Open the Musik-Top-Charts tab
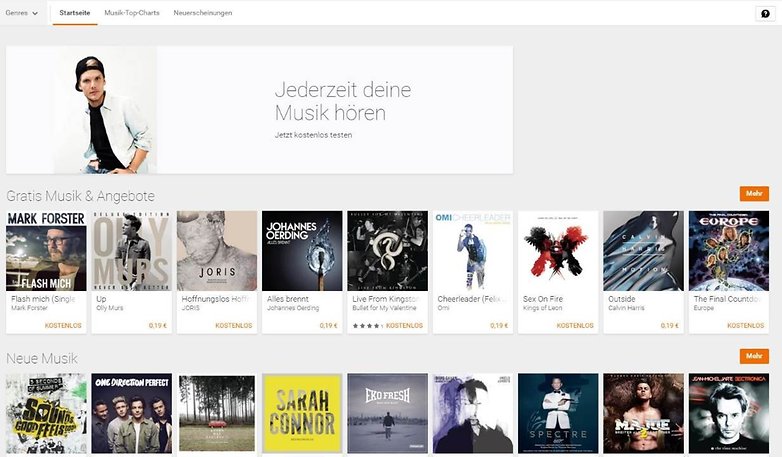Screen dimensions: 782x457 click(x=132, y=13)
